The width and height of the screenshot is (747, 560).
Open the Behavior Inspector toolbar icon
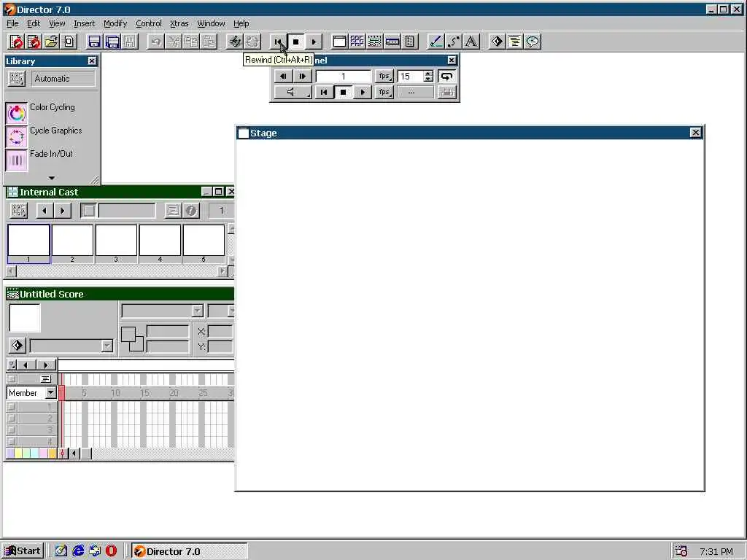pyautogui.click(x=498, y=42)
